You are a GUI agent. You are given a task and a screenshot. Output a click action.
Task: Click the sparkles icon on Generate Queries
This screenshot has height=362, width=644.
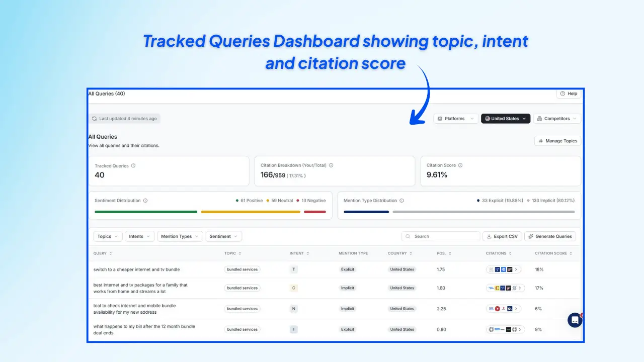[x=531, y=236]
